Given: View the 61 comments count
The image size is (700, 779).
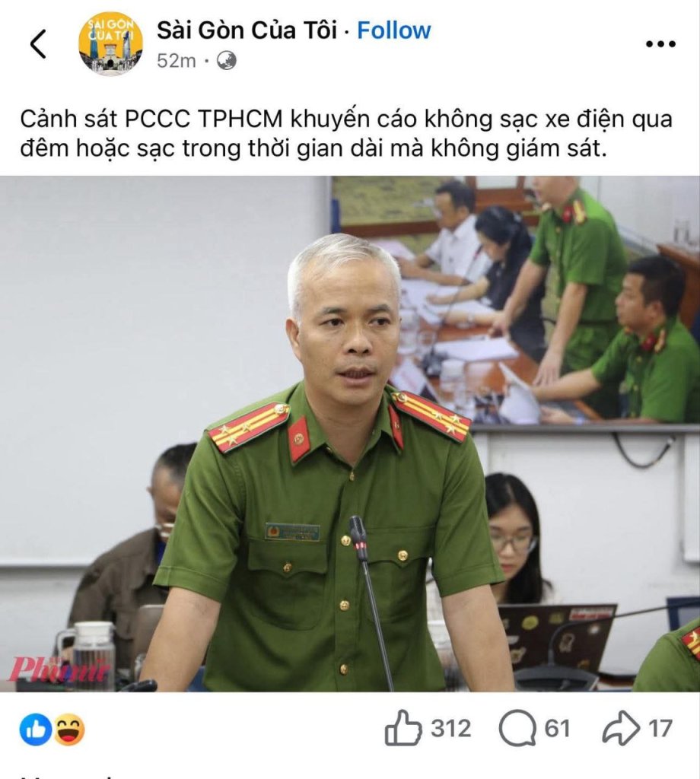Looking at the screenshot, I should [557, 728].
